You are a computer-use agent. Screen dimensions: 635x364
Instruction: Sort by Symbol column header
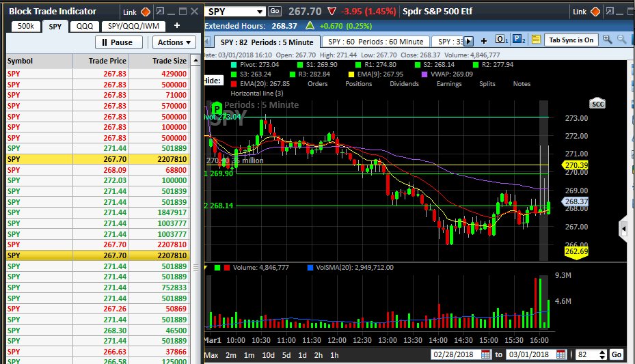pyautogui.click(x=39, y=61)
